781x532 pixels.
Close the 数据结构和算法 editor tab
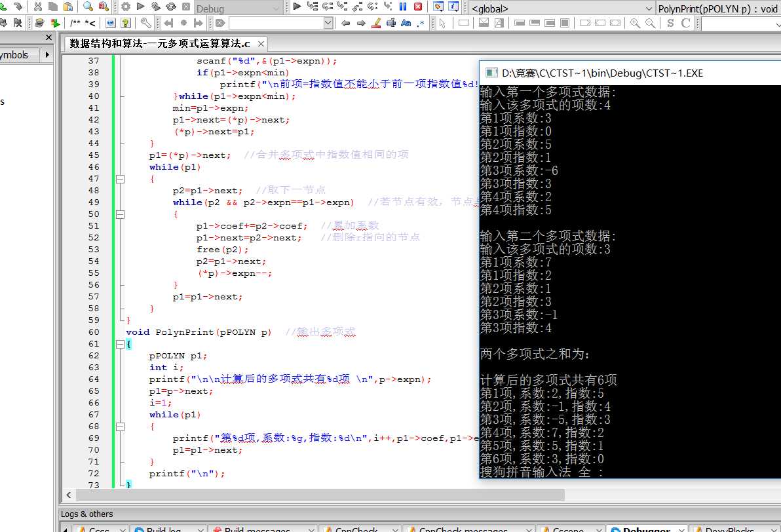coord(261,44)
